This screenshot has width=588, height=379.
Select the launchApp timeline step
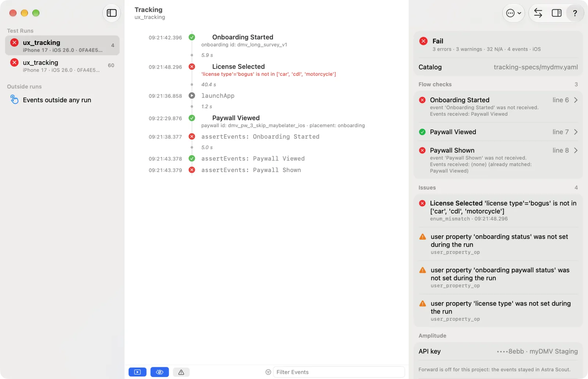pyautogui.click(x=218, y=96)
